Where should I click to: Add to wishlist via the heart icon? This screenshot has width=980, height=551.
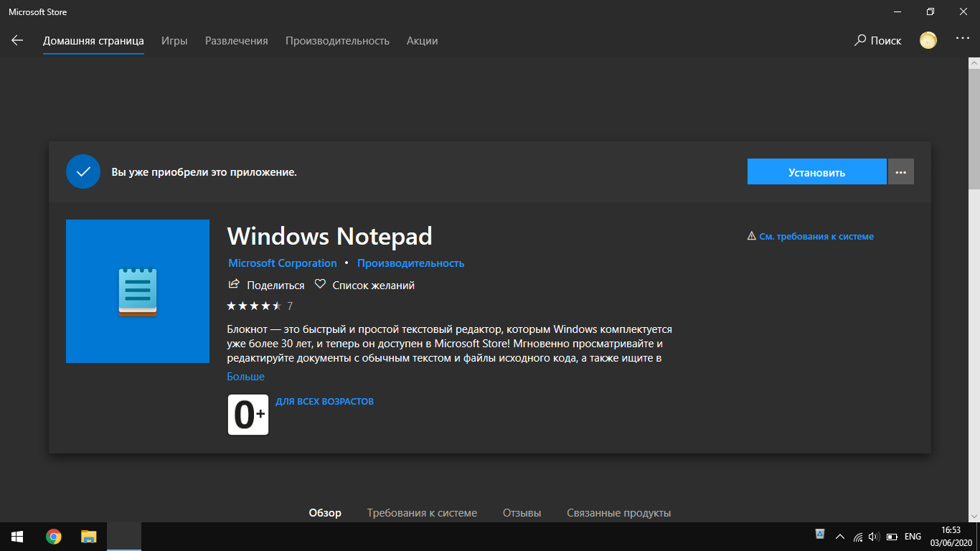320,284
